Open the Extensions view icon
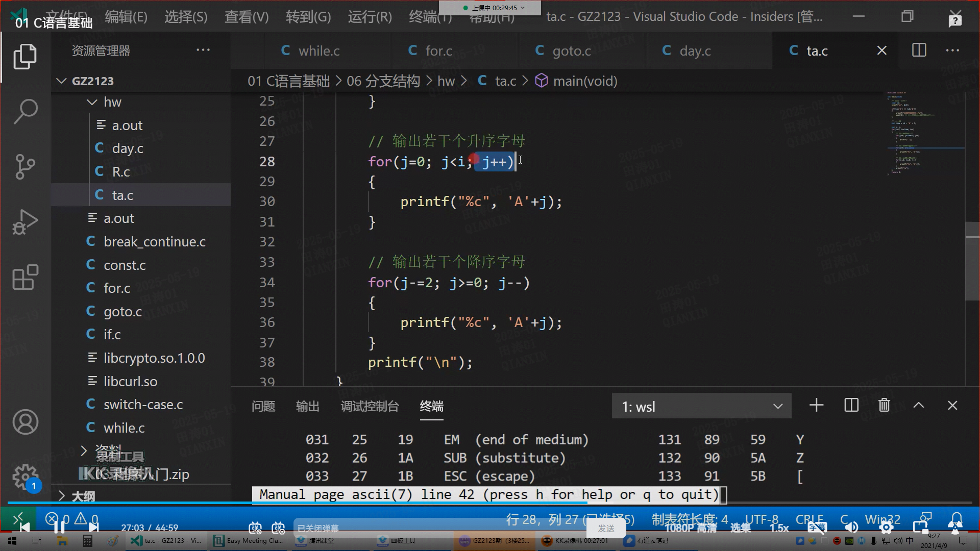The width and height of the screenshot is (980, 551). (x=25, y=277)
